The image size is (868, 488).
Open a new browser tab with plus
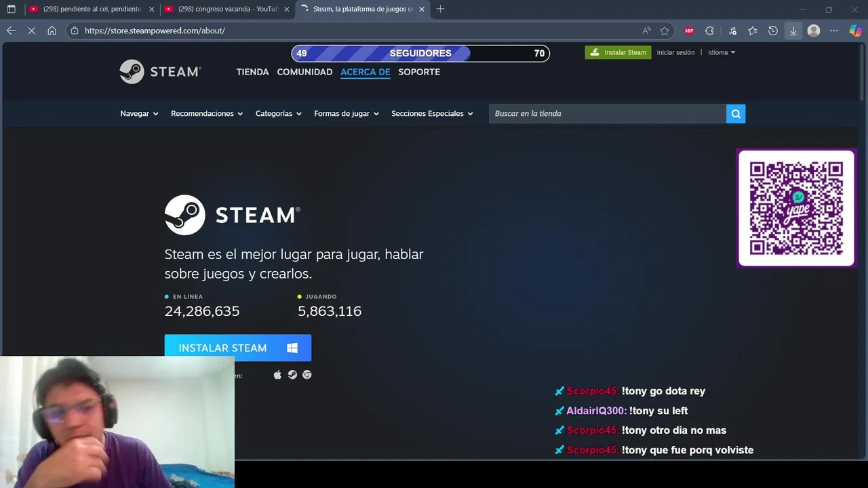pyautogui.click(x=441, y=9)
